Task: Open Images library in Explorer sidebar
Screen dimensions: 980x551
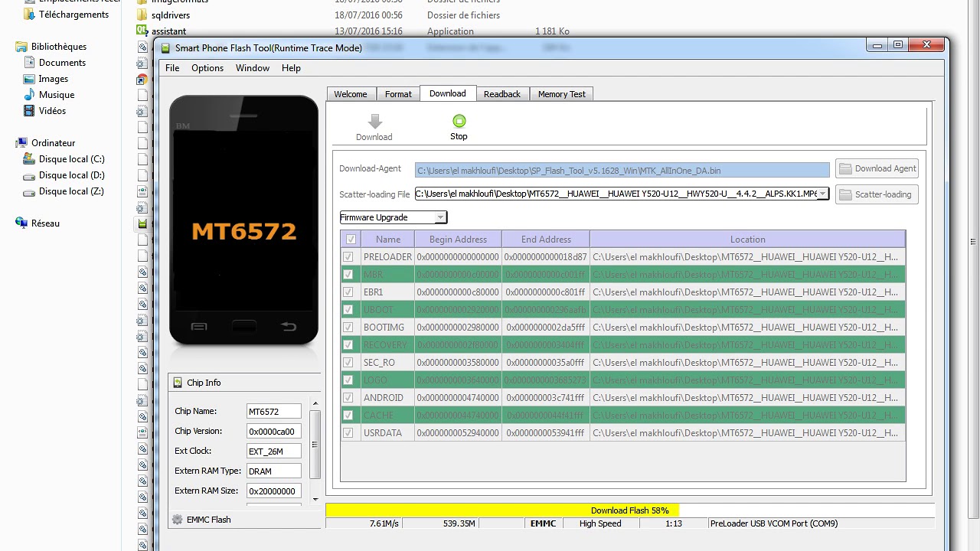Action: point(54,79)
